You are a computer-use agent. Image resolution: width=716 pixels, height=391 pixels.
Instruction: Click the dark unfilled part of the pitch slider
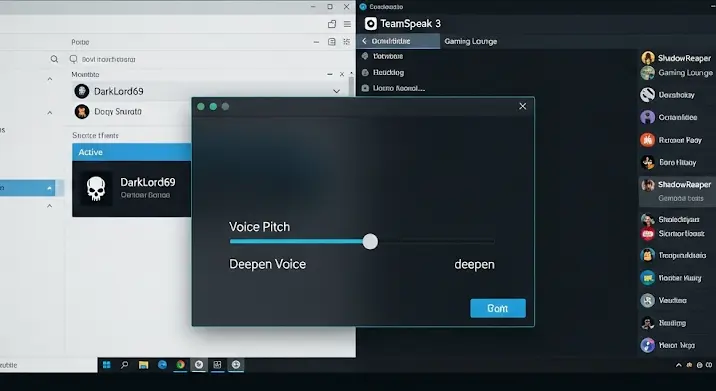coord(436,241)
